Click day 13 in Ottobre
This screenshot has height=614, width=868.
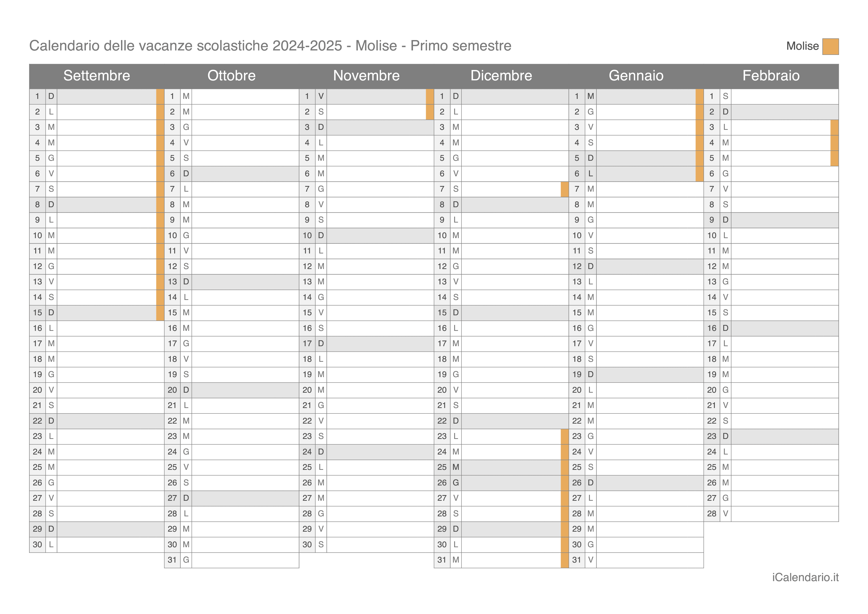pos(172,282)
